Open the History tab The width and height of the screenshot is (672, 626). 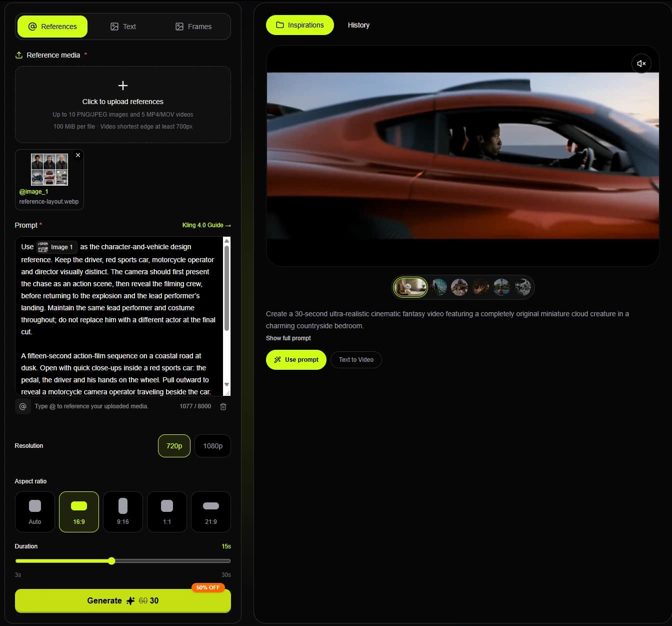click(x=358, y=25)
